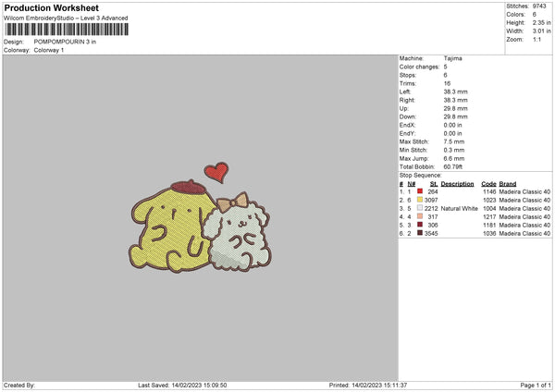Click the peach thread swatch code 1217
Image resolution: width=555 pixels, height=392 pixels.
coord(420,216)
